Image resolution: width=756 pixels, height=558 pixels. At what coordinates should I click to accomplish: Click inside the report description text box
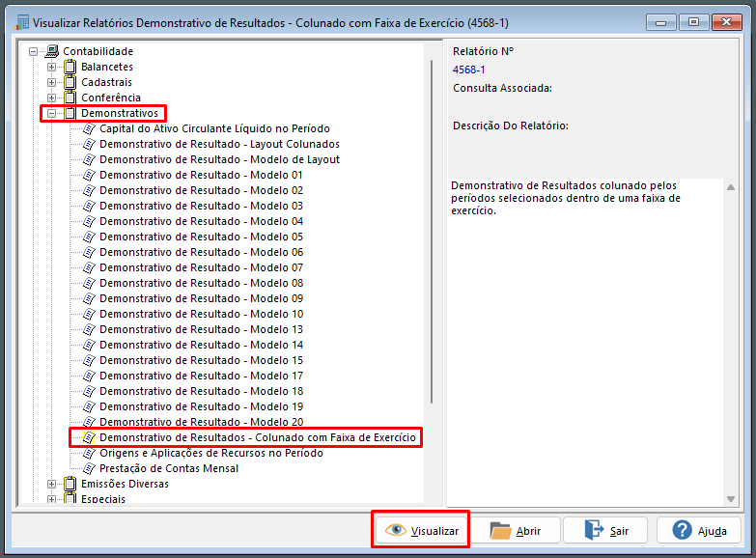point(585,342)
